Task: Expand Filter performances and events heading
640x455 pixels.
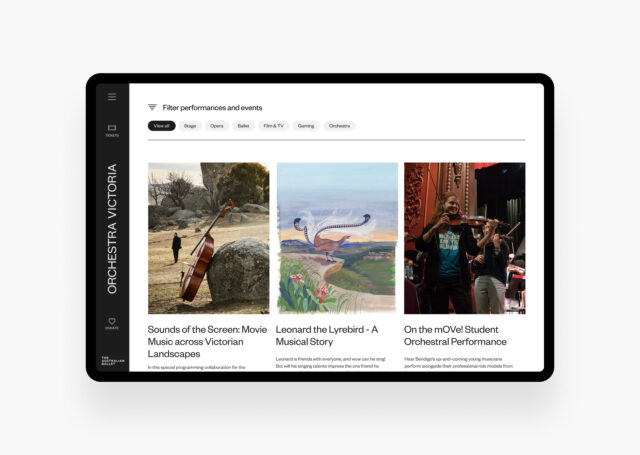Action: coord(212,108)
